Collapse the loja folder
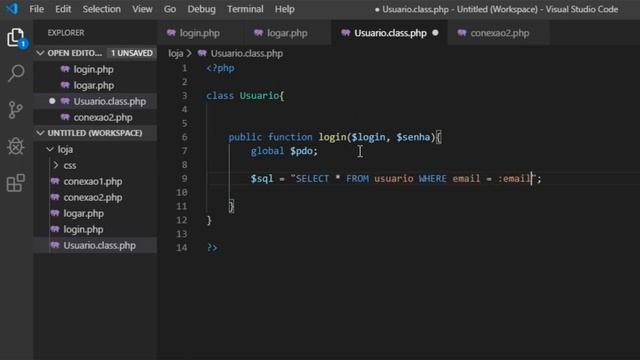The image size is (640, 360). [x=50, y=149]
